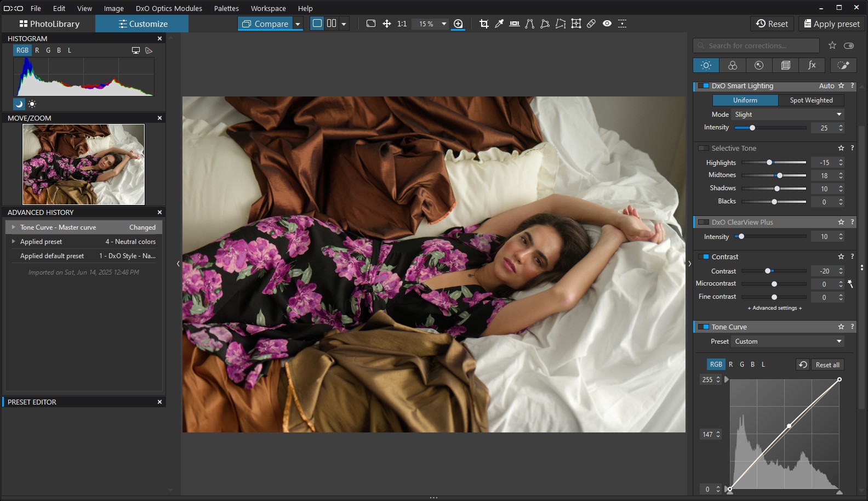Click the Contrast slider handle
Screen dimensions: 868x501
[x=768, y=271]
